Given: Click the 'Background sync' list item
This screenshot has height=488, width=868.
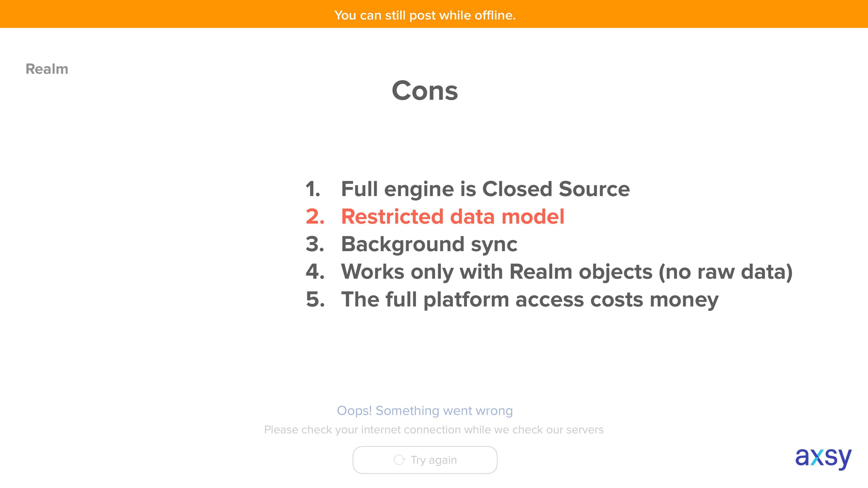Looking at the screenshot, I should [x=429, y=244].
